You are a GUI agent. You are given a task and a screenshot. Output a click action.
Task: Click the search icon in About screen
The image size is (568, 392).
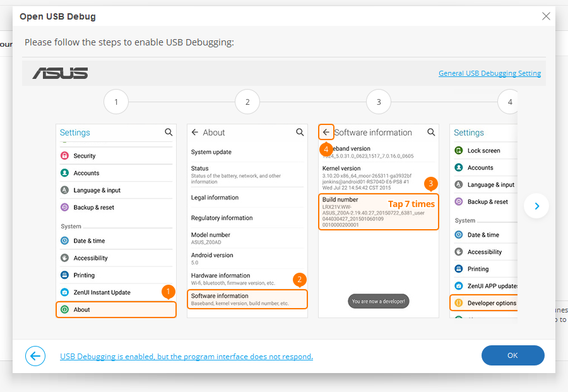(x=300, y=132)
